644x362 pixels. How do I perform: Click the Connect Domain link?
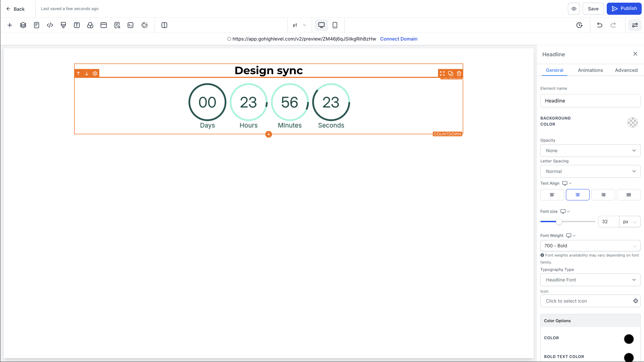coord(398,39)
